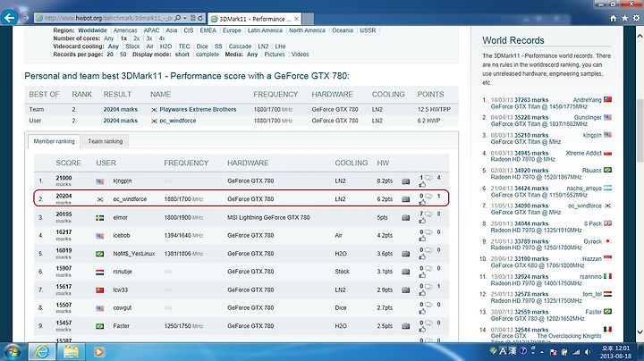Open new blank browser tab
This screenshot has width=644, height=361.
coord(308,19)
